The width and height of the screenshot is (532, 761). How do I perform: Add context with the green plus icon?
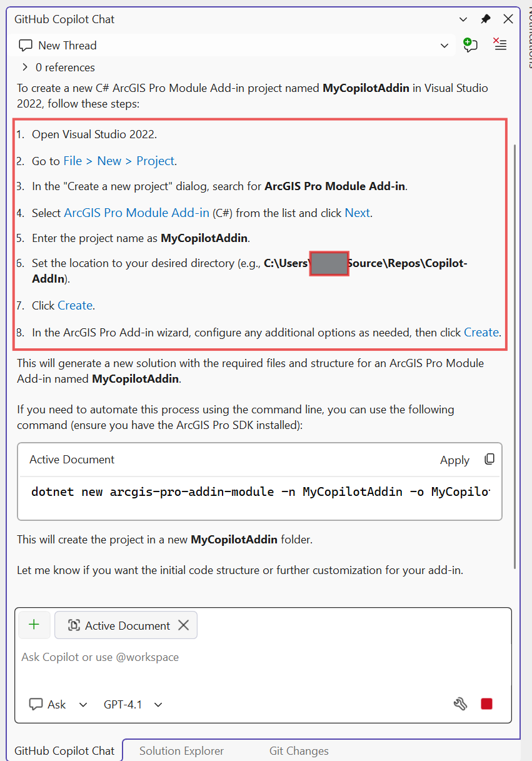point(34,625)
